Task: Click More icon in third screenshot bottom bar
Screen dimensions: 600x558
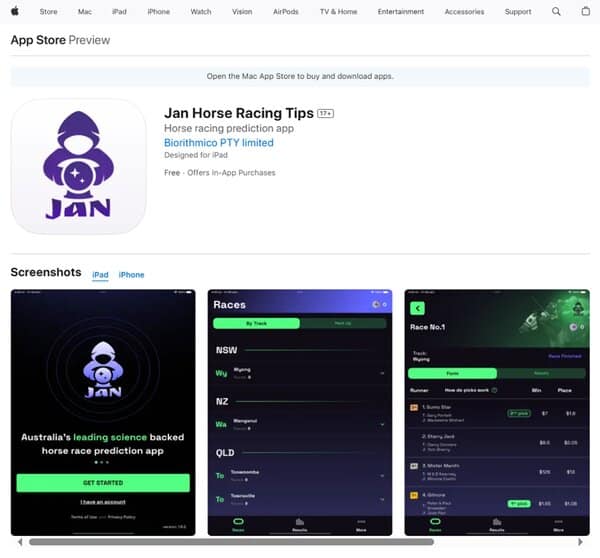Action: coord(558,524)
